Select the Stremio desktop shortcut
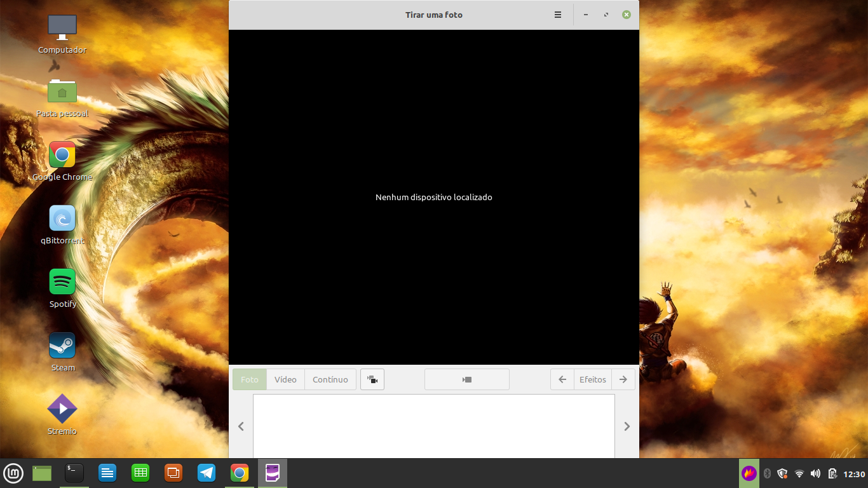The image size is (868, 488). 62,415
